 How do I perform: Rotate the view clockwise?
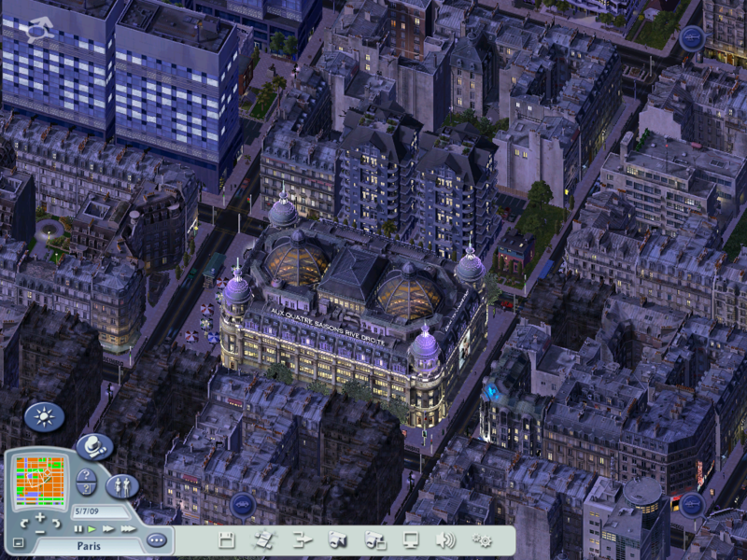[56, 524]
